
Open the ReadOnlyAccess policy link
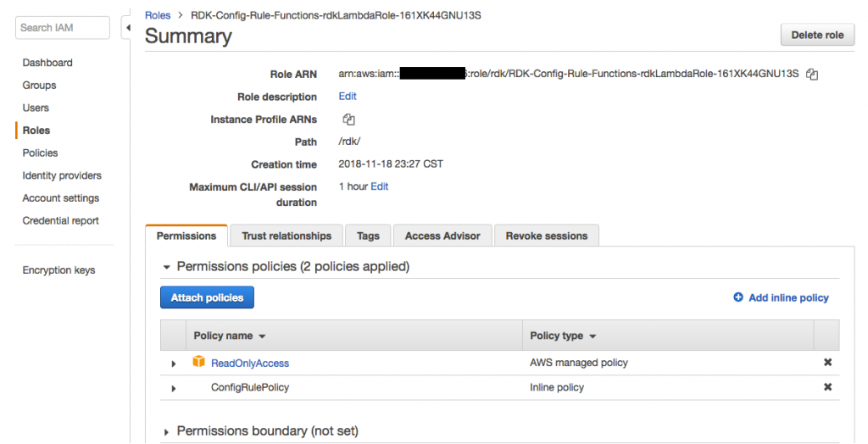pos(250,364)
